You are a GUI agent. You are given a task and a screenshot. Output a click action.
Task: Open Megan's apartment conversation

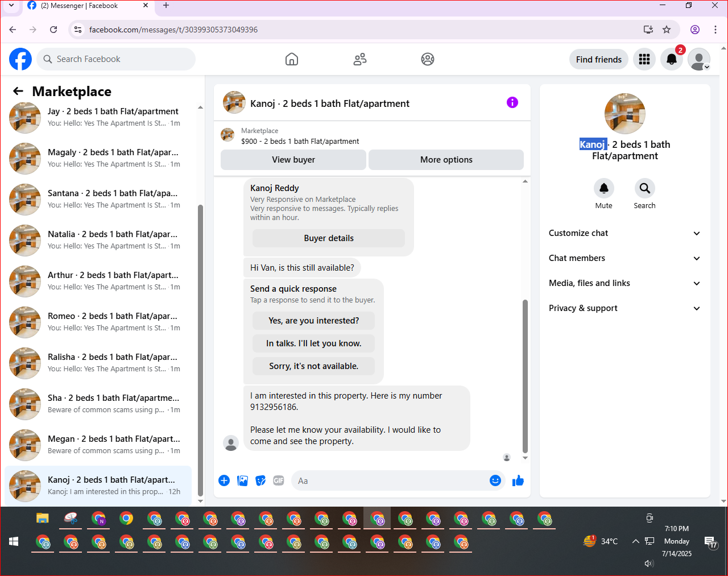(x=98, y=445)
